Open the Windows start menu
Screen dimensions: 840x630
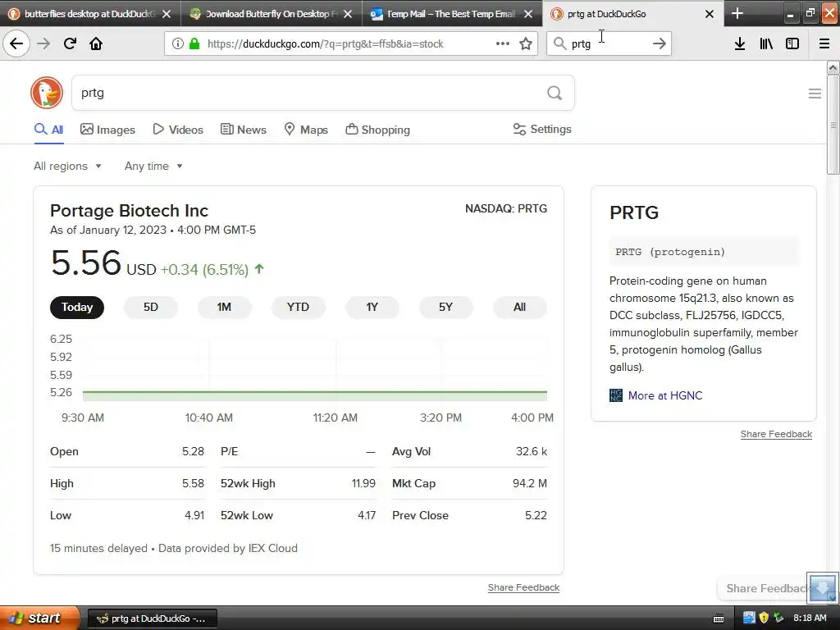[39, 618]
